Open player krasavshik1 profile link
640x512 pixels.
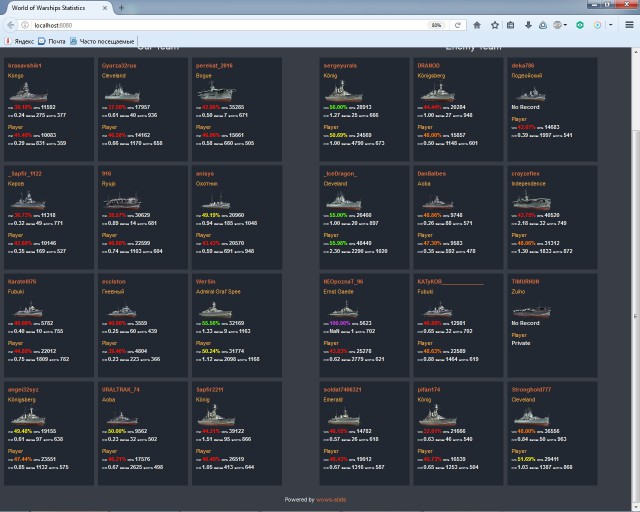point(24,65)
